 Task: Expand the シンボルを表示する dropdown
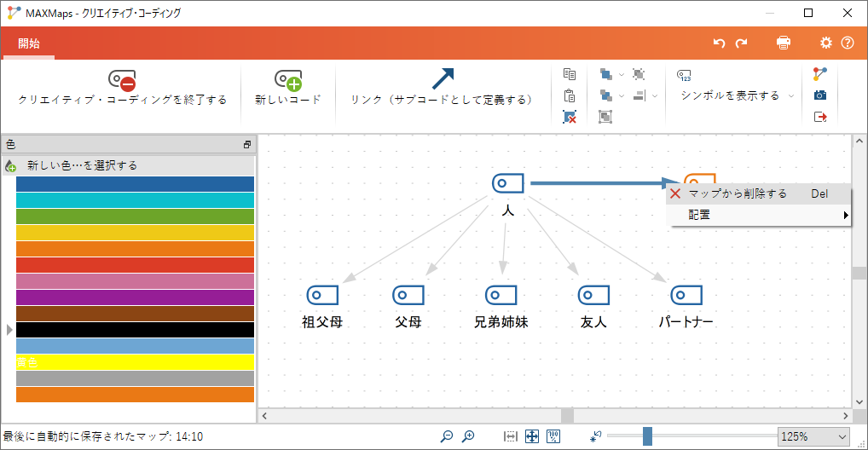(791, 95)
